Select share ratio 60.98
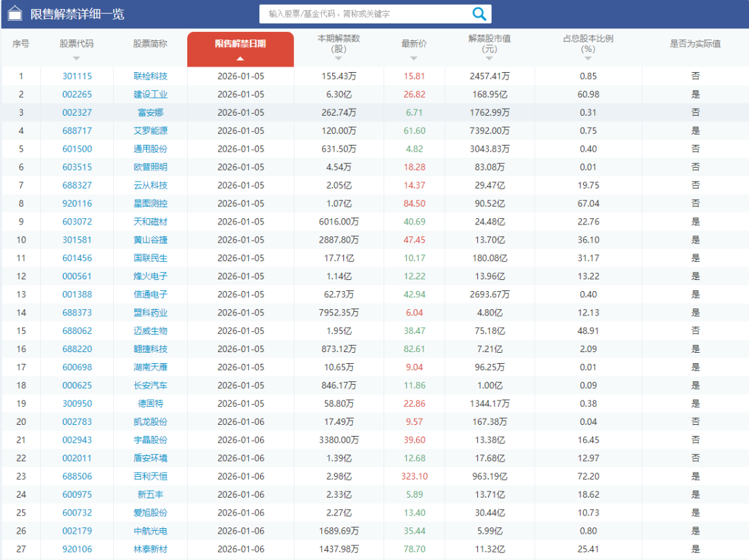The image size is (749, 560). 588,94
